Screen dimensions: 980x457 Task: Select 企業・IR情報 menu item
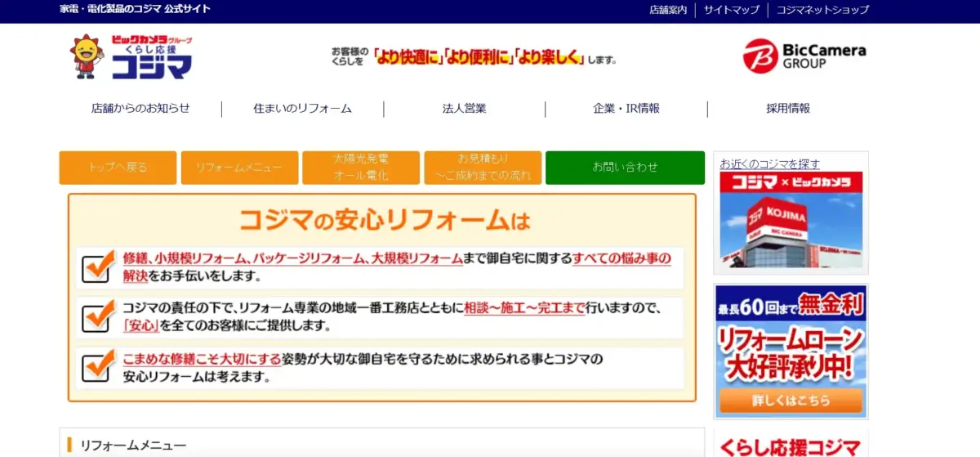coord(626,109)
